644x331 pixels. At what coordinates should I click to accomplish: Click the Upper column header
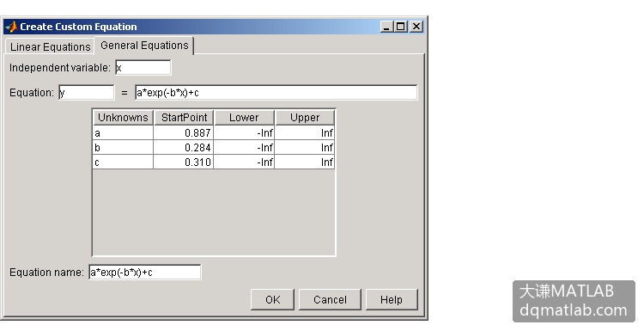(305, 118)
